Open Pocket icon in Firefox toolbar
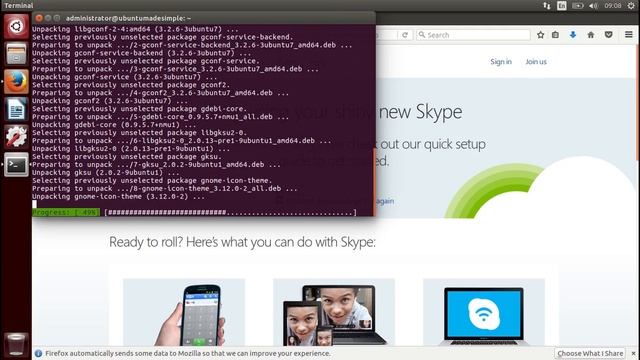The width and height of the screenshot is (640, 360). [609, 35]
